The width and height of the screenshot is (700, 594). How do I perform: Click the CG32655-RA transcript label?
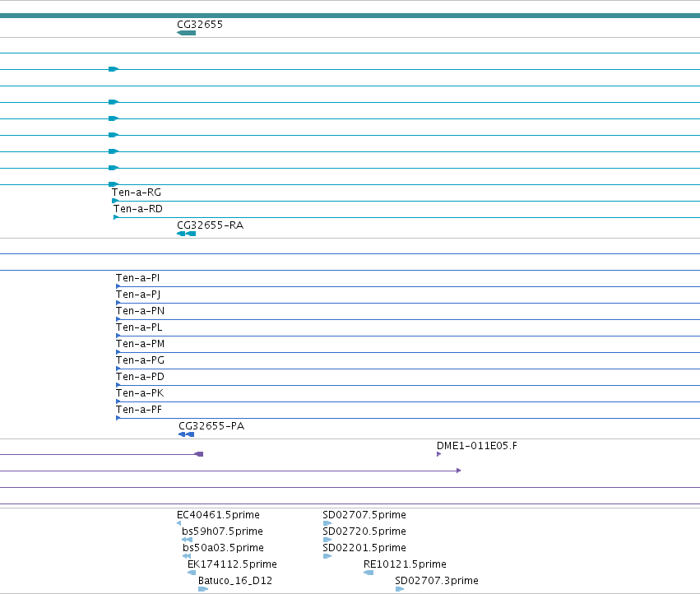coord(211,225)
